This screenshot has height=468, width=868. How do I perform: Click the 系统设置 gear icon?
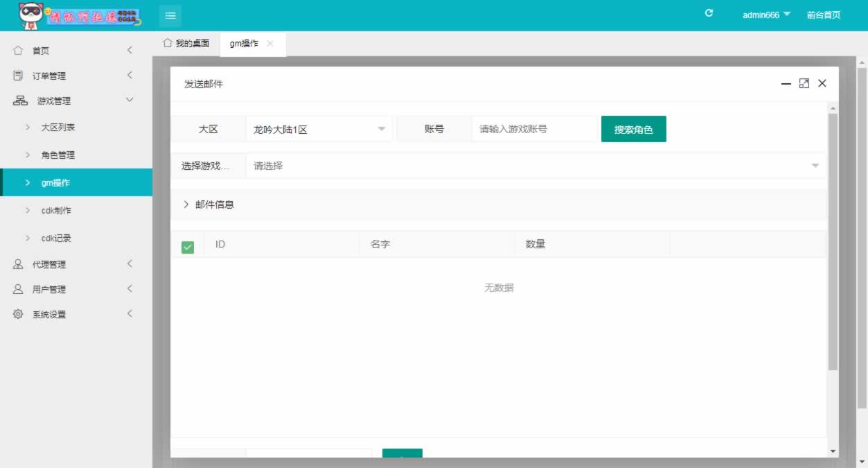click(x=18, y=314)
